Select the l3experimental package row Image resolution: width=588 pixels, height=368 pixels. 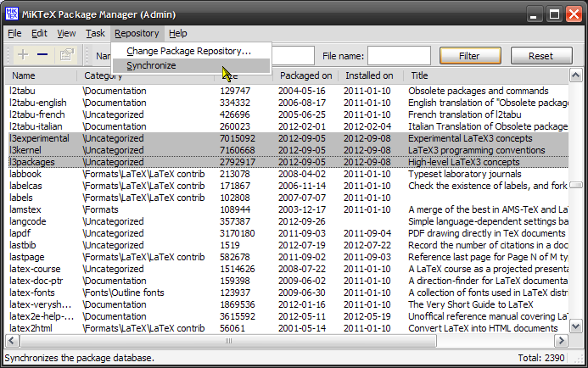click(x=287, y=138)
